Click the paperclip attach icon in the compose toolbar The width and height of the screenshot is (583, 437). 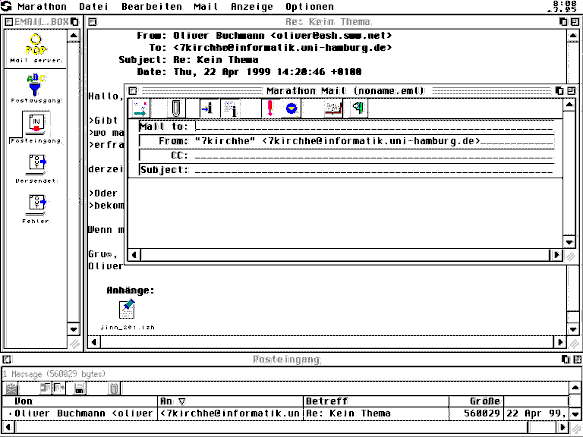point(176,108)
